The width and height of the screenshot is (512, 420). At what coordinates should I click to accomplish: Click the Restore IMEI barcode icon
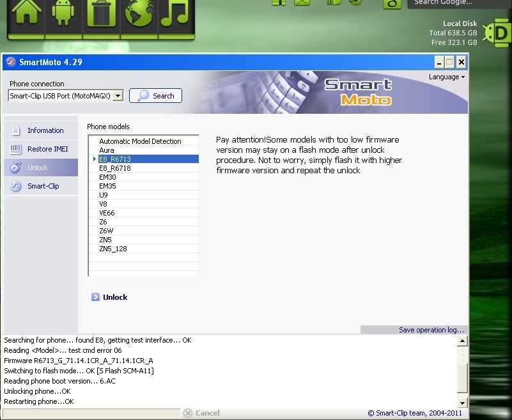(x=16, y=149)
